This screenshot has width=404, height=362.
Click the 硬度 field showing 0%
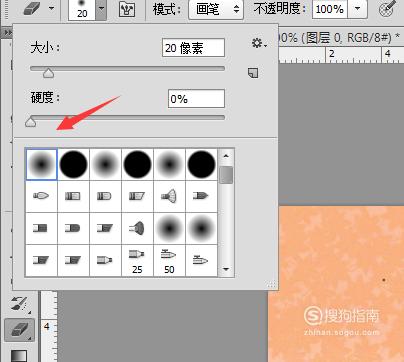point(196,99)
